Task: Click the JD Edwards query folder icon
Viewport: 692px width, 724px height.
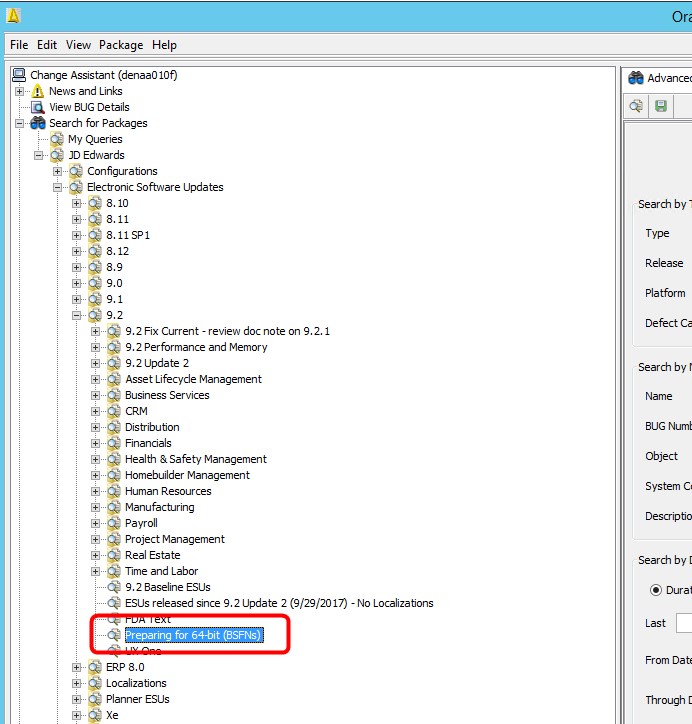Action: pos(57,155)
